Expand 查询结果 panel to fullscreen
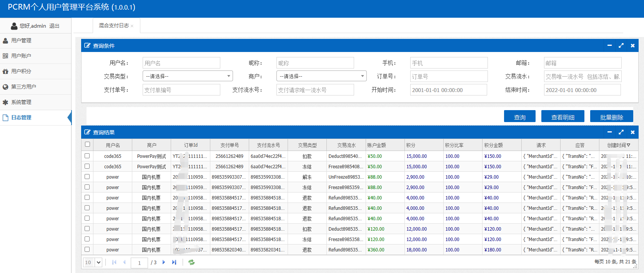644x273 pixels. (x=621, y=132)
